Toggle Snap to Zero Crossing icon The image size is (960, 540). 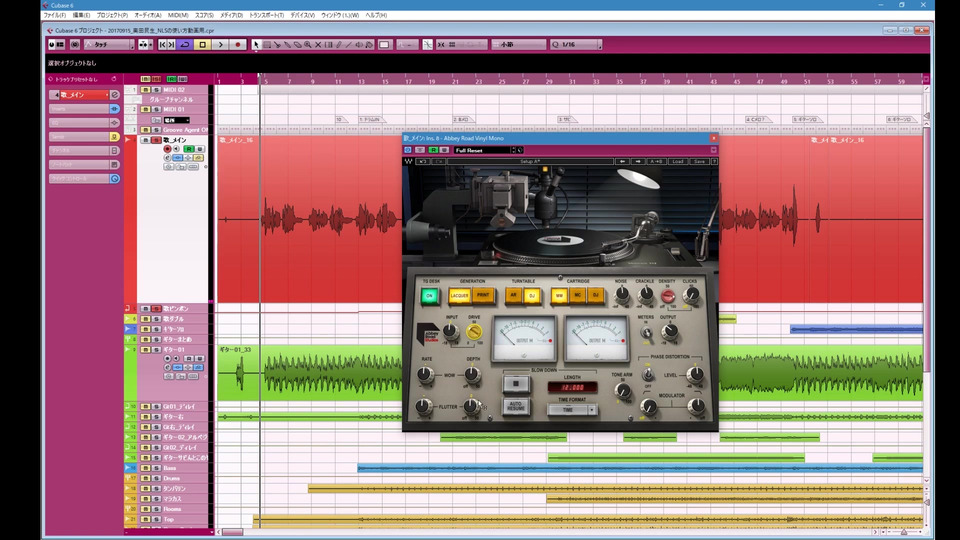[427, 45]
